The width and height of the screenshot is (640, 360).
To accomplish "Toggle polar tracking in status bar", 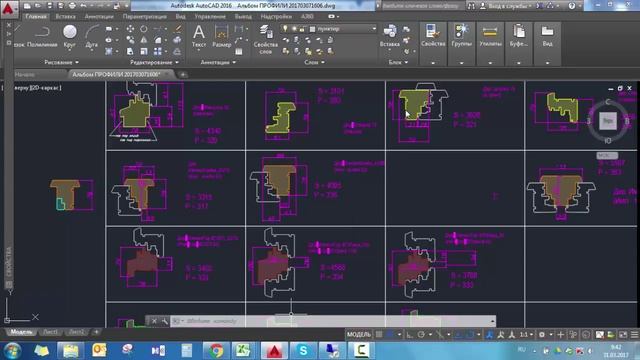I will (x=421, y=335).
